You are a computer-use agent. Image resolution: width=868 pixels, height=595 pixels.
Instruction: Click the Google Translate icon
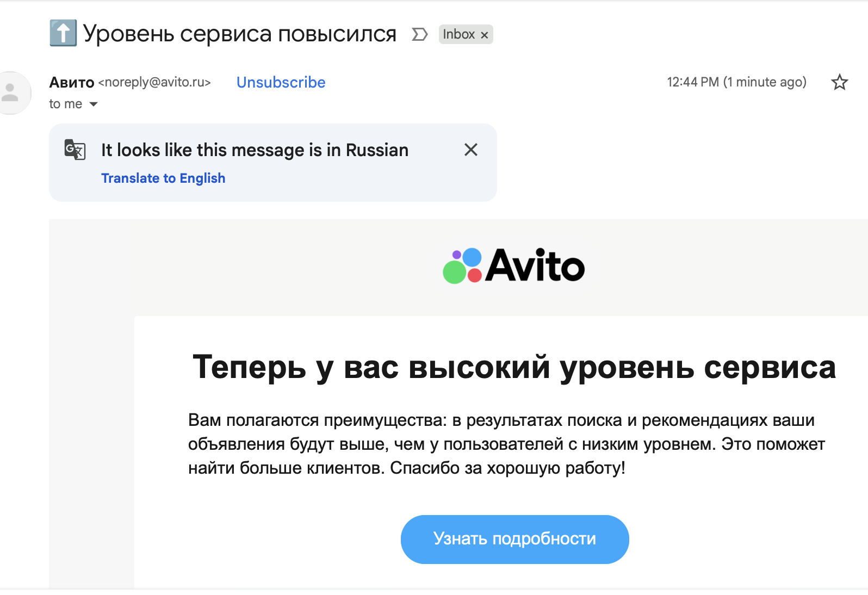pyautogui.click(x=75, y=150)
